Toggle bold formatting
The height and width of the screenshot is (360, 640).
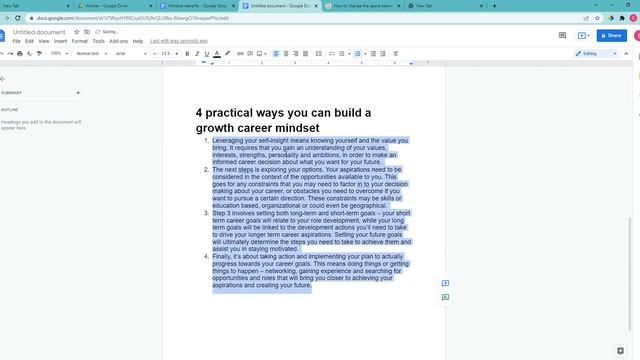pos(187,53)
